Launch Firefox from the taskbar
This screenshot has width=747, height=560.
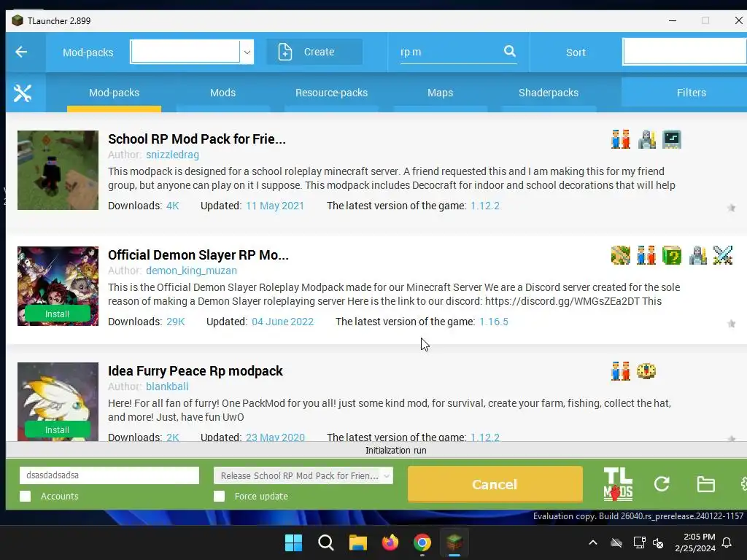click(x=390, y=542)
